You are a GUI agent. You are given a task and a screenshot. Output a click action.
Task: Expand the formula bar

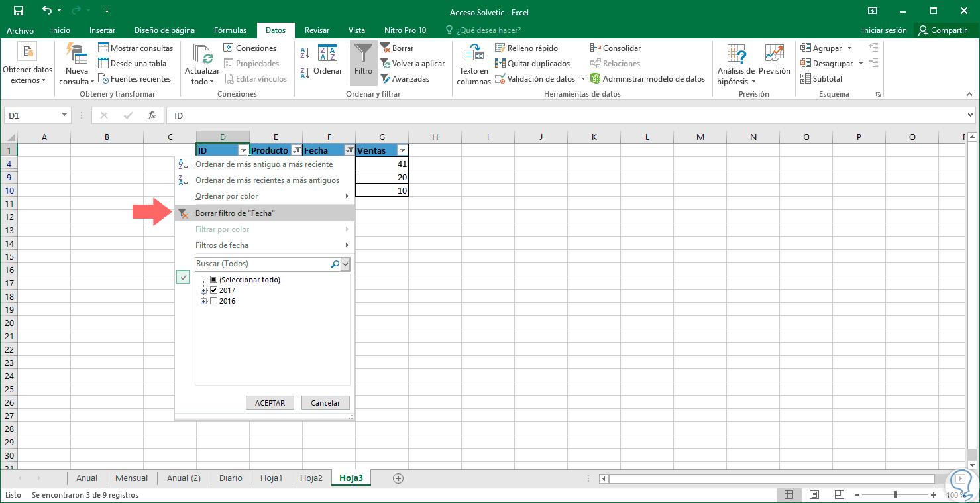pos(971,115)
